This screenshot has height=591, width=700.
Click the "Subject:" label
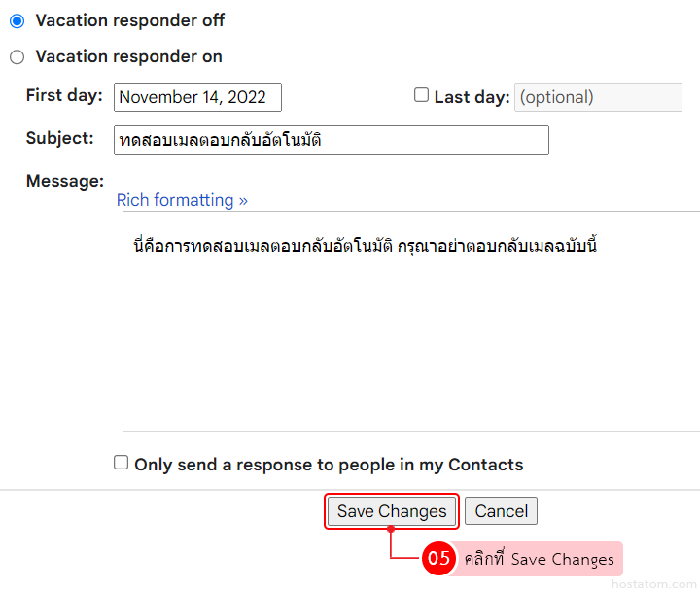click(x=60, y=138)
